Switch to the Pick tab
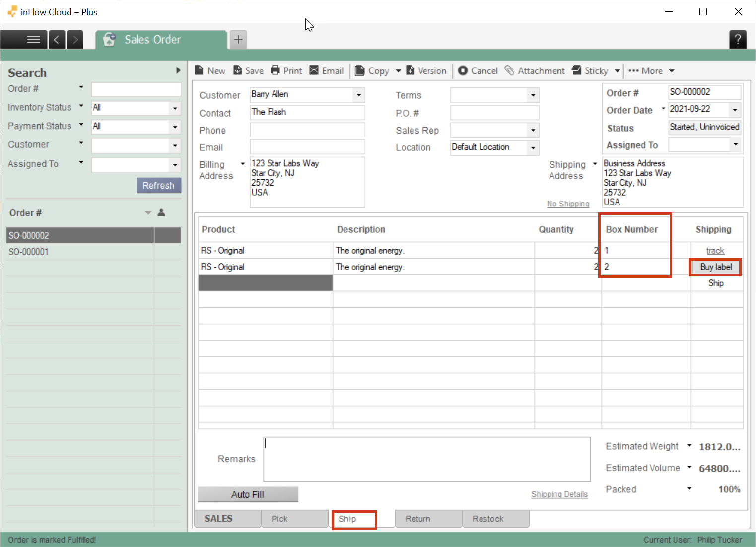This screenshot has width=756, height=547. pyautogui.click(x=295, y=518)
